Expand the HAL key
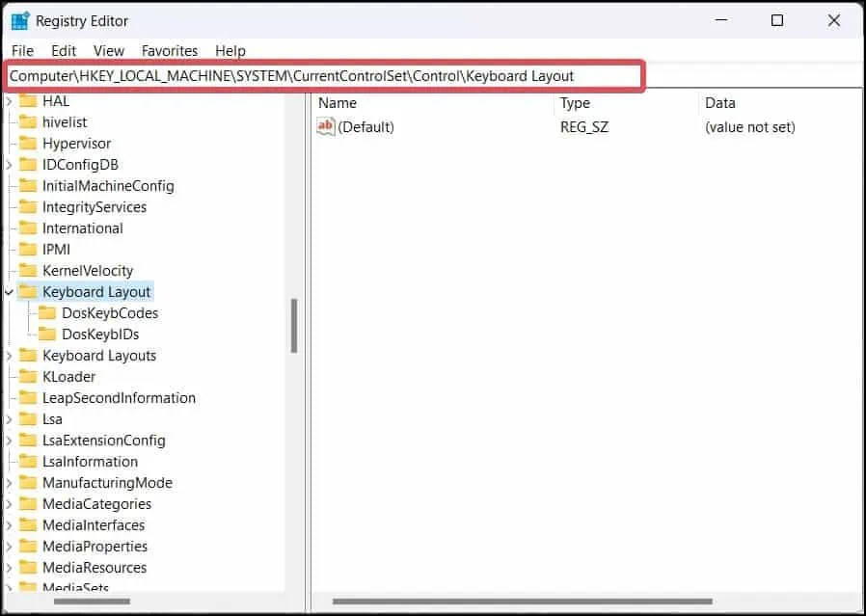Screen dimensions: 866x616 (9, 101)
